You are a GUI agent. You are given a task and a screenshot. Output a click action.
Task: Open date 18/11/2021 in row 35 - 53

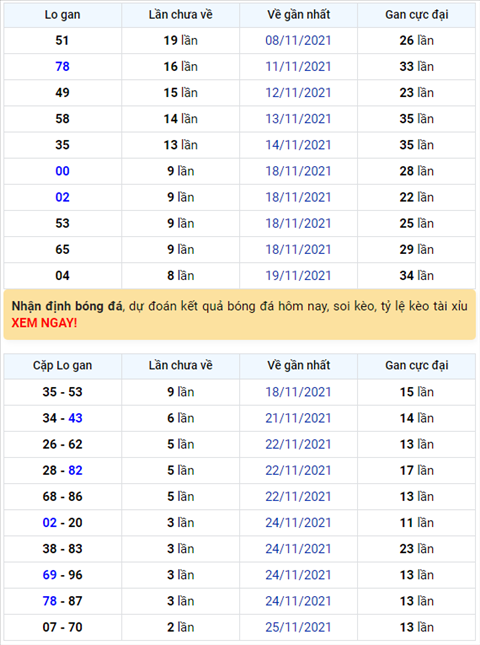pyautogui.click(x=298, y=392)
